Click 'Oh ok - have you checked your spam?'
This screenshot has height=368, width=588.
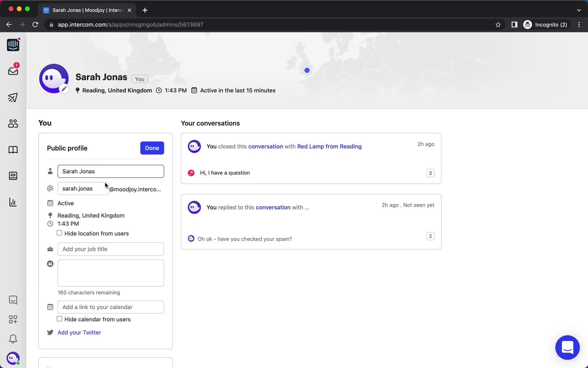(245, 239)
